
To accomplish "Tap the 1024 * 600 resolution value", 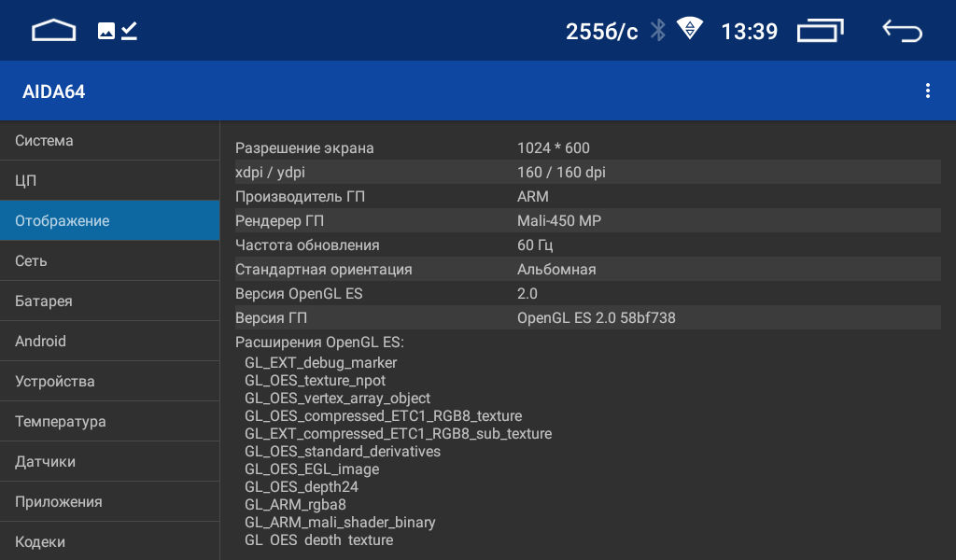I will pos(553,148).
